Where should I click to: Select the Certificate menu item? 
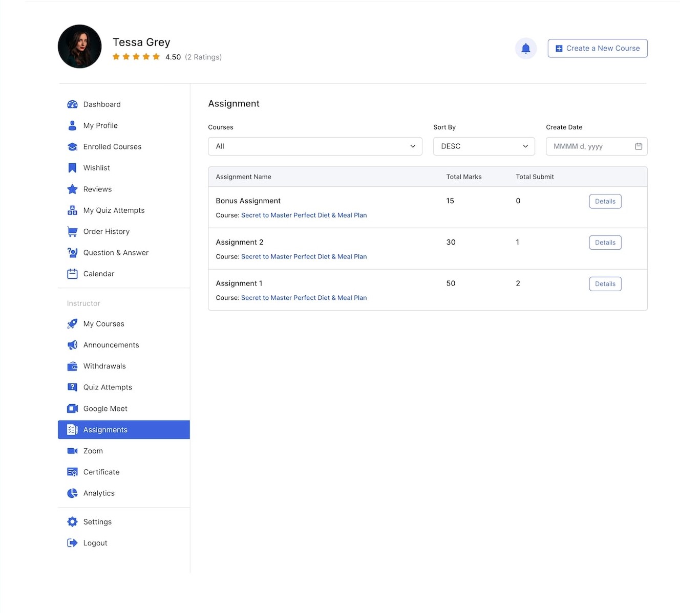[x=101, y=472]
